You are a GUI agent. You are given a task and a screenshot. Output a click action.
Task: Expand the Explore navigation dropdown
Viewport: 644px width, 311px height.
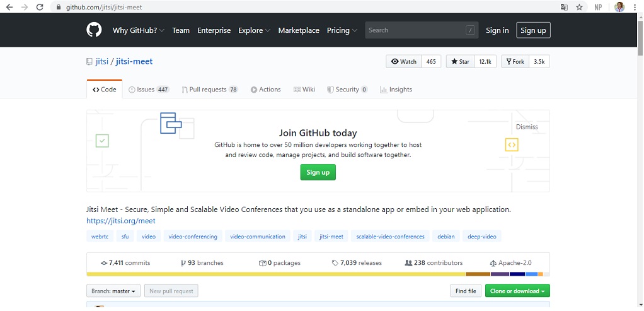(x=254, y=30)
